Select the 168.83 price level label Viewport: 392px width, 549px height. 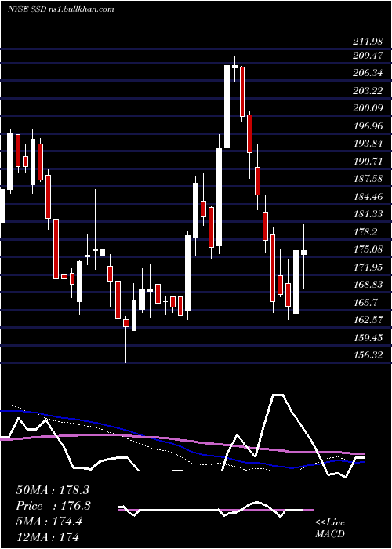coord(368,285)
